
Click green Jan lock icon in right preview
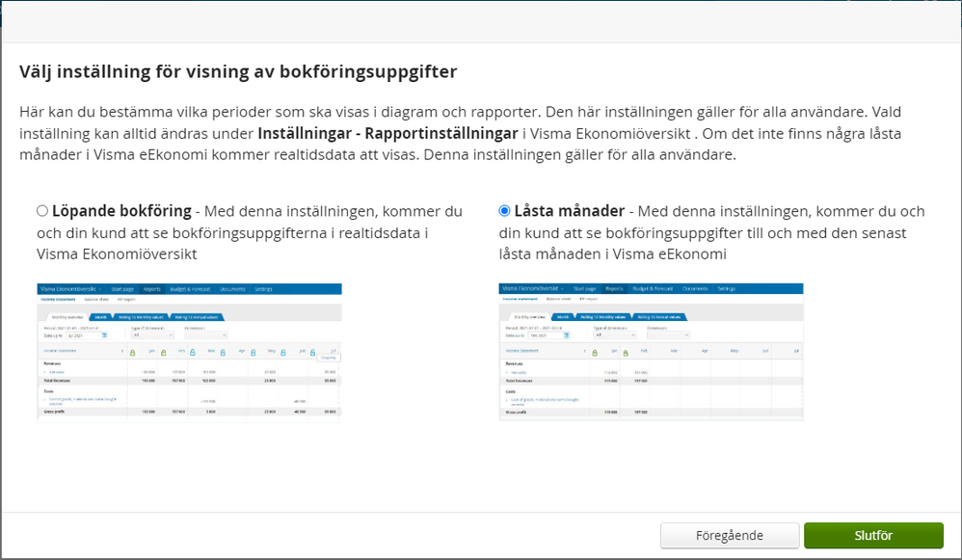[594, 354]
